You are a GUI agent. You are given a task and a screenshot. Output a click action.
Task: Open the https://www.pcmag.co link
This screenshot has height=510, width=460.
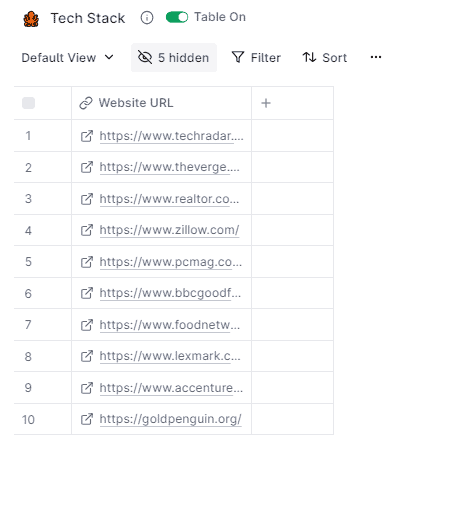[x=170, y=262]
